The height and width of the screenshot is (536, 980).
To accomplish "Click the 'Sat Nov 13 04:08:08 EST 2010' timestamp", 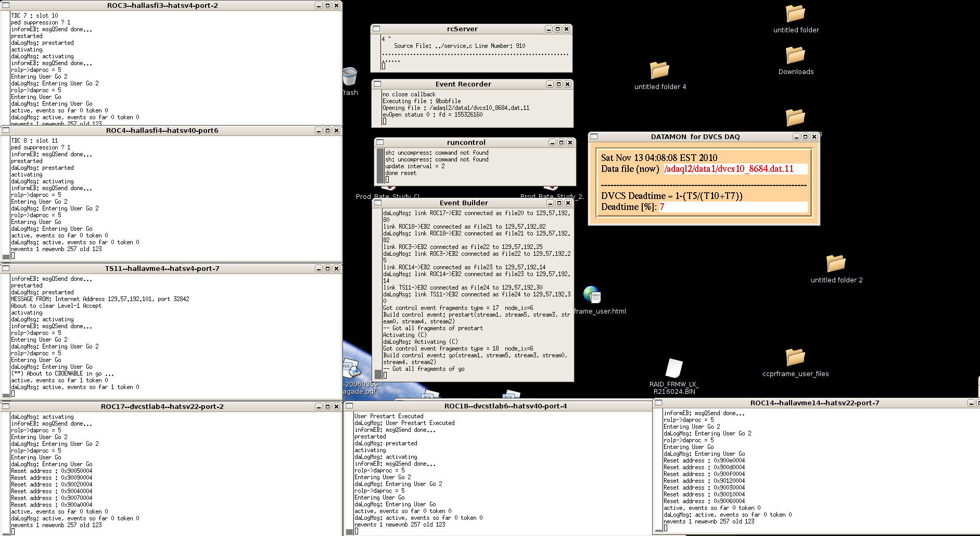I will [x=659, y=158].
